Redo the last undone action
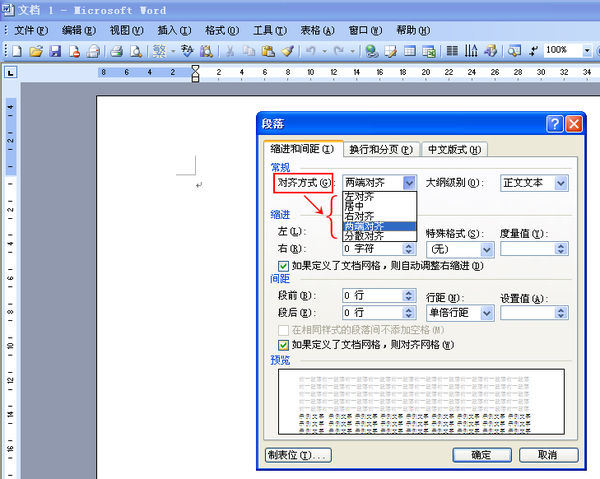The image size is (600, 479). pyautogui.click(x=339, y=51)
